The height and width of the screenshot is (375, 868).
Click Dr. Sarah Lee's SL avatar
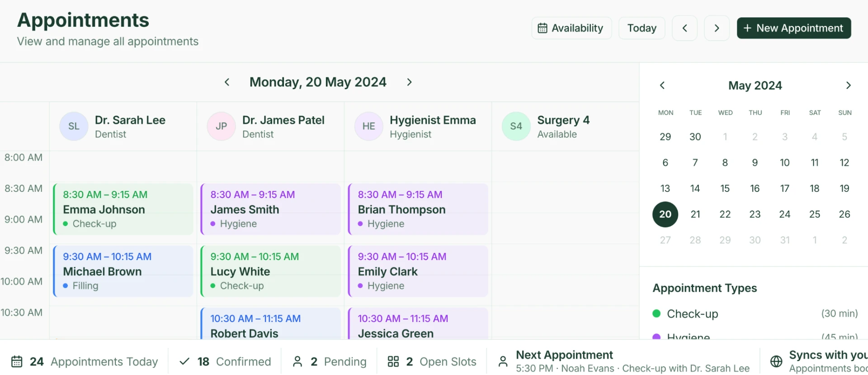click(74, 126)
